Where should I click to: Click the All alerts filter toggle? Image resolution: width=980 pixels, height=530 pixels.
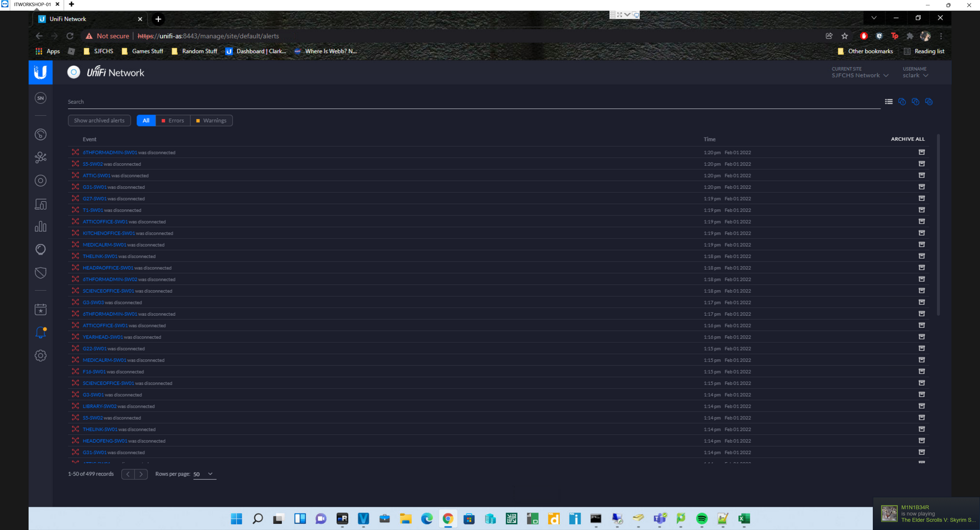click(x=146, y=120)
